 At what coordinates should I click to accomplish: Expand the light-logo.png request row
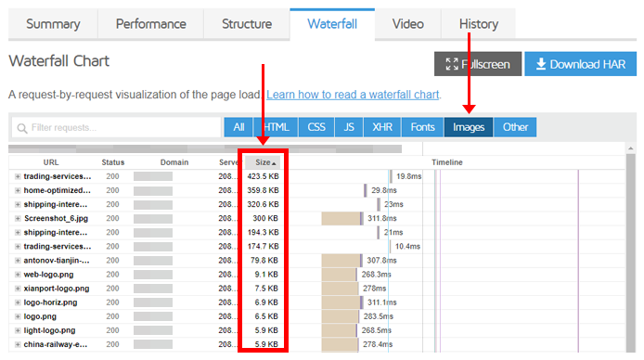18,330
